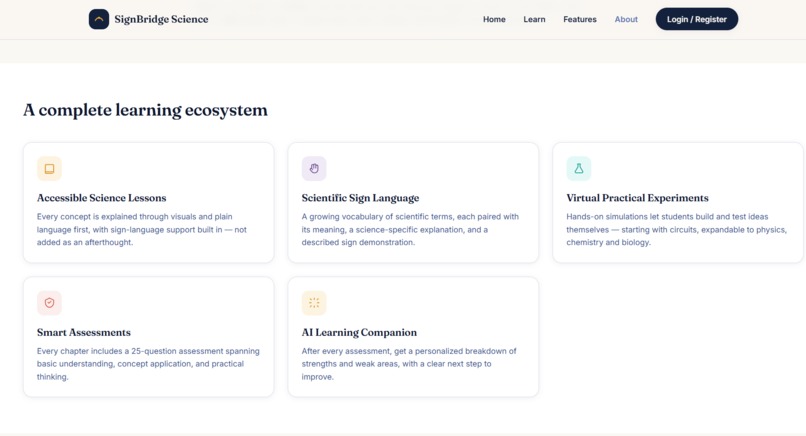Click the description starting 'A growing vocabulary'
Viewport: 806px width, 436px height.
pos(410,229)
